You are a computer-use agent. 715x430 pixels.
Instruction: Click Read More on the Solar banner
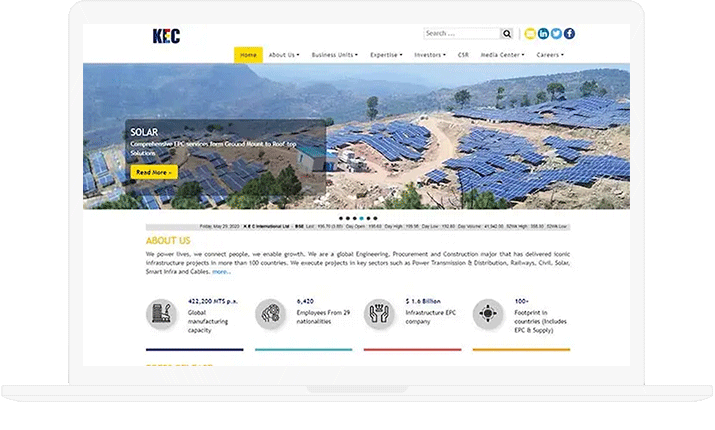click(154, 172)
